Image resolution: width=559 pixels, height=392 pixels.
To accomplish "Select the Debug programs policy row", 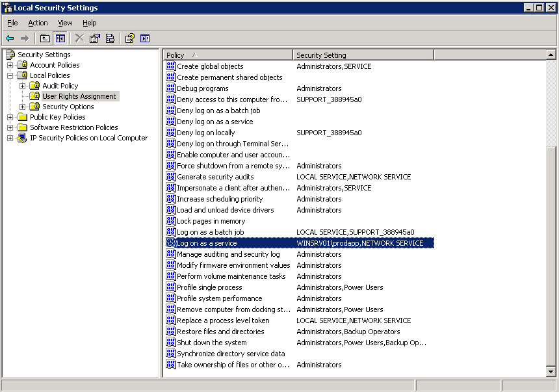I will 202,88.
